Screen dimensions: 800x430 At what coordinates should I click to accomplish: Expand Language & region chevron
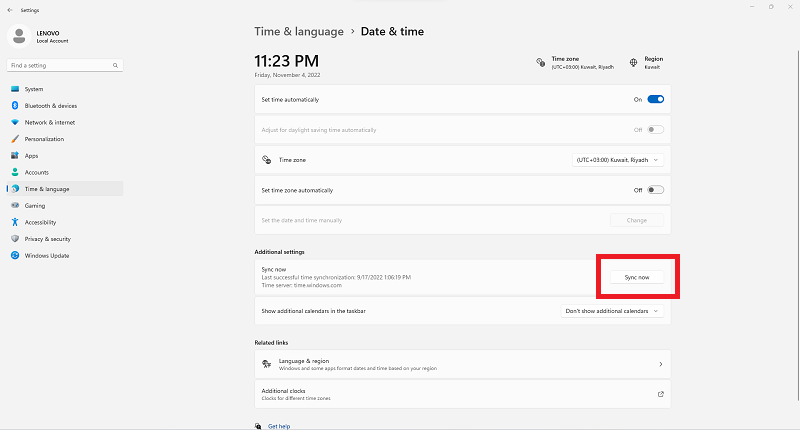pos(660,364)
